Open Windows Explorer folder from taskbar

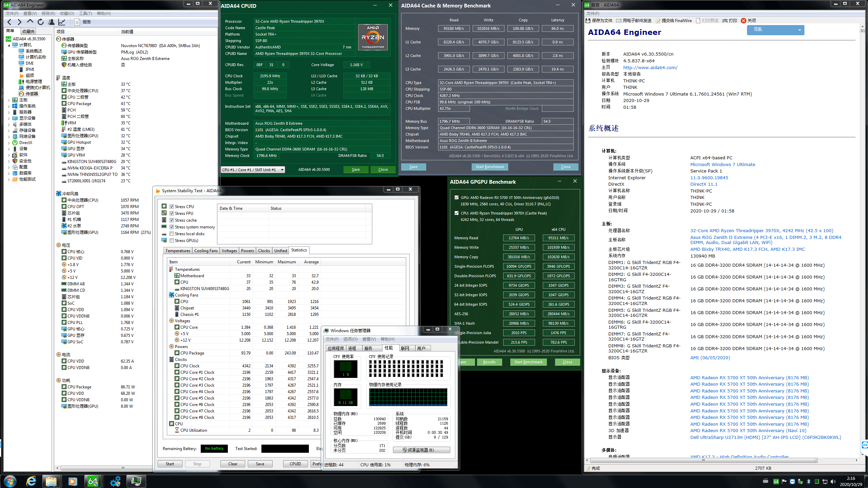pos(51,481)
